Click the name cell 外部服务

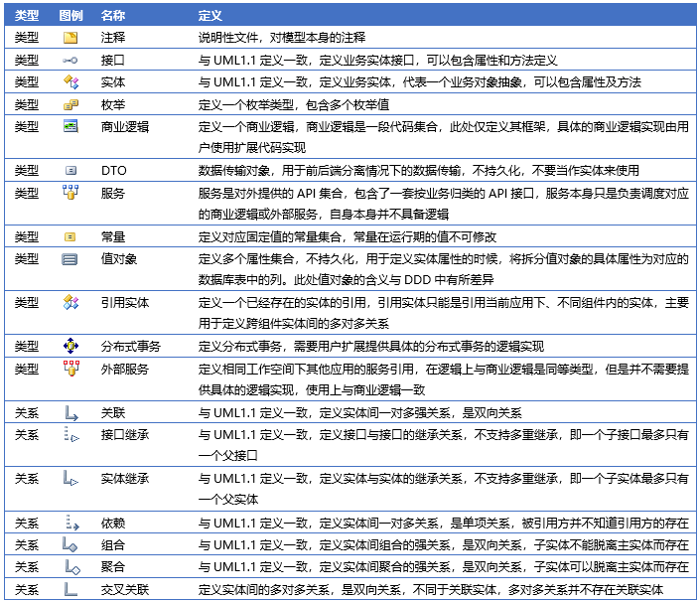click(124, 369)
